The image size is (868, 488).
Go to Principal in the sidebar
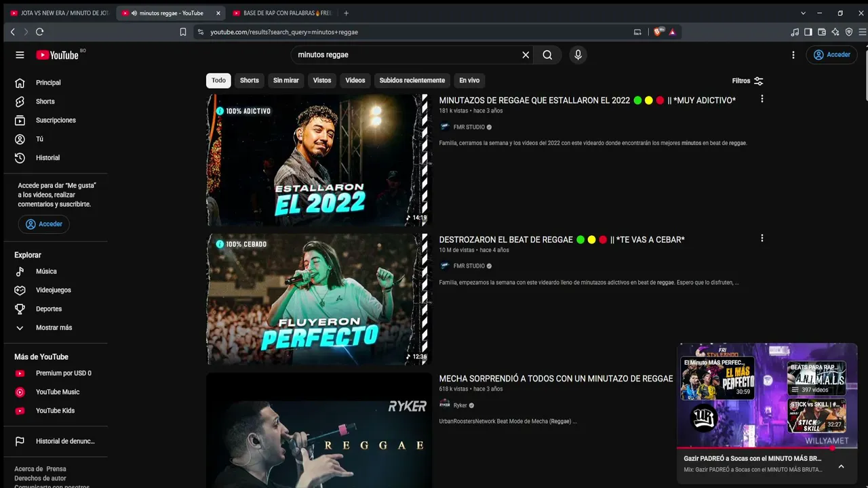pyautogui.click(x=57, y=83)
